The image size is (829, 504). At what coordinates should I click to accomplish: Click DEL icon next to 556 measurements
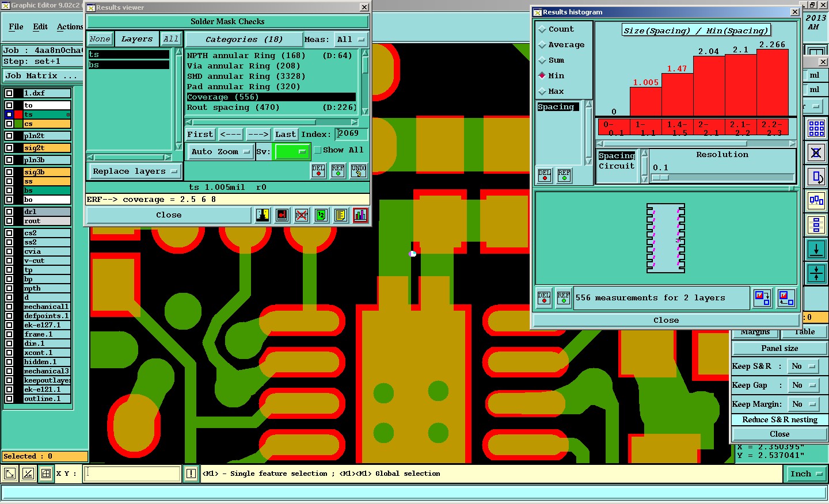click(544, 298)
